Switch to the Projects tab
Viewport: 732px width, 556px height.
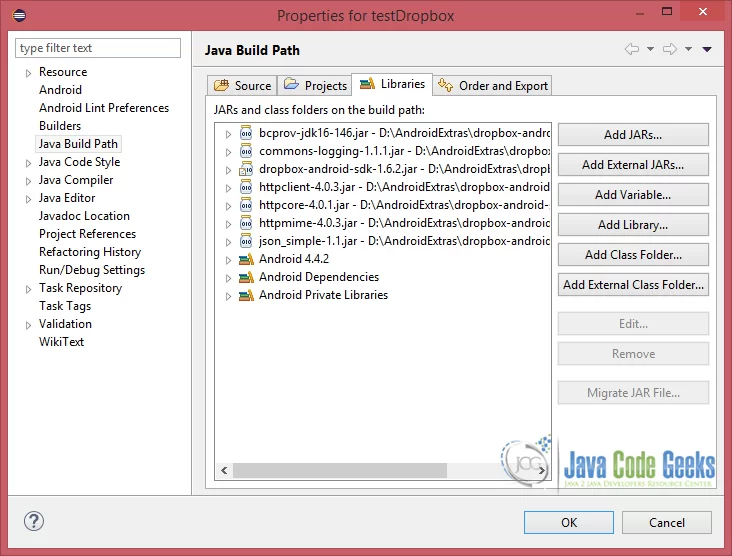(x=315, y=85)
